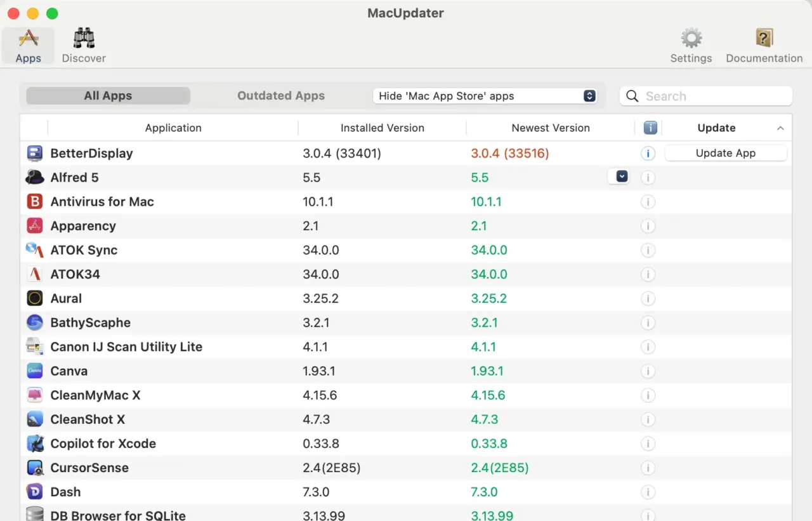Show info for CleanShot X

tap(648, 419)
